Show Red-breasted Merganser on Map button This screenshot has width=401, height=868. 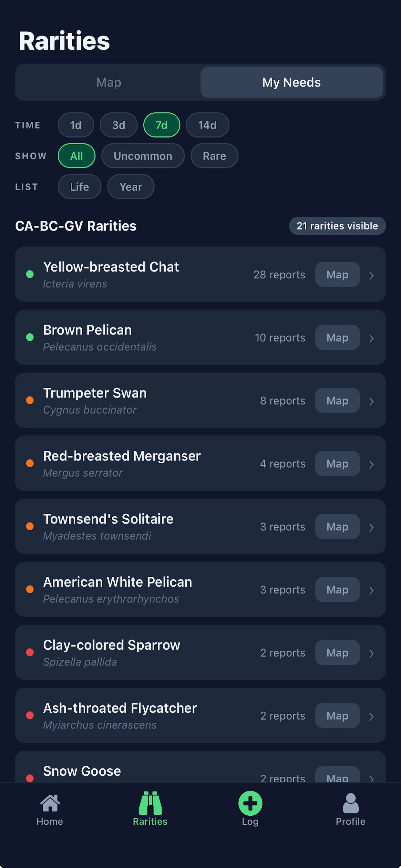click(x=337, y=463)
